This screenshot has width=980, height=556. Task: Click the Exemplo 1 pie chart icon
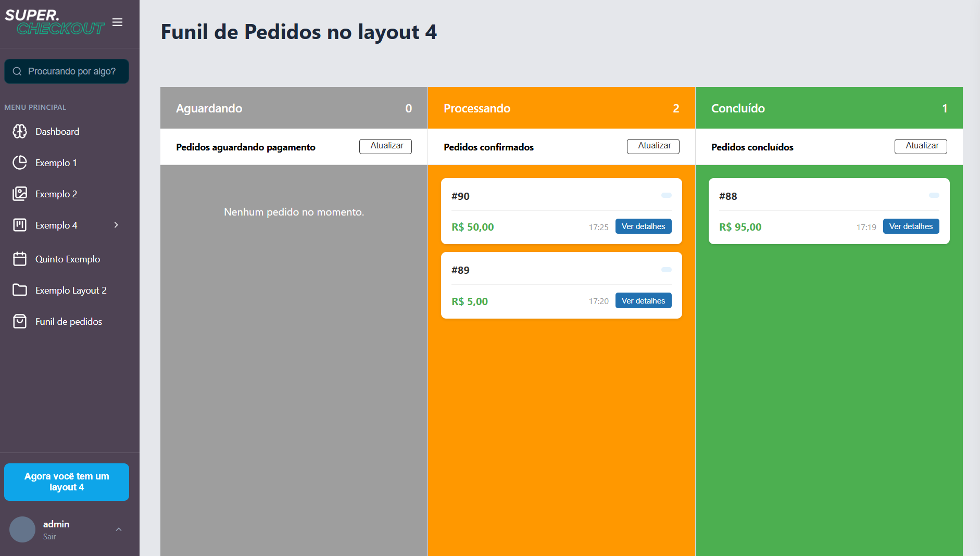[20, 163]
